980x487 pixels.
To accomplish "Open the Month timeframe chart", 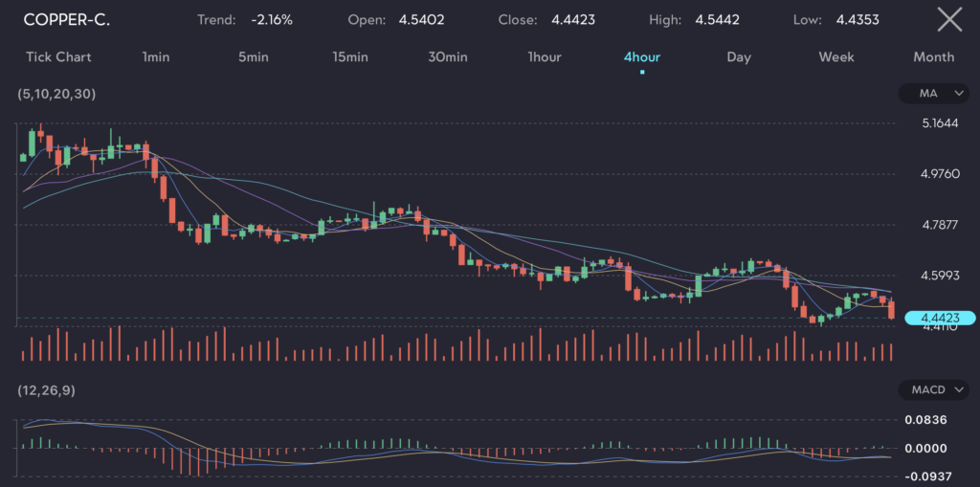I will (x=933, y=56).
